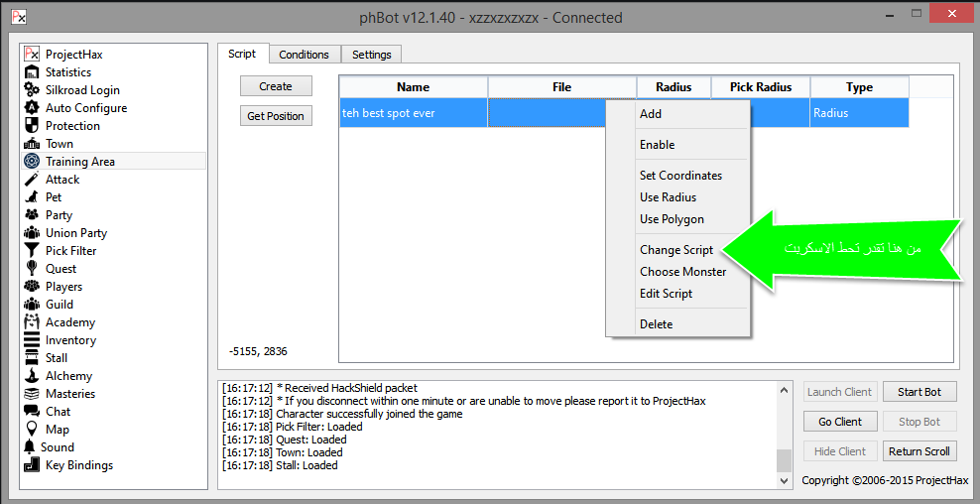Viewport: 980px width, 504px height.
Task: Click the Start Bot button
Action: (919, 392)
